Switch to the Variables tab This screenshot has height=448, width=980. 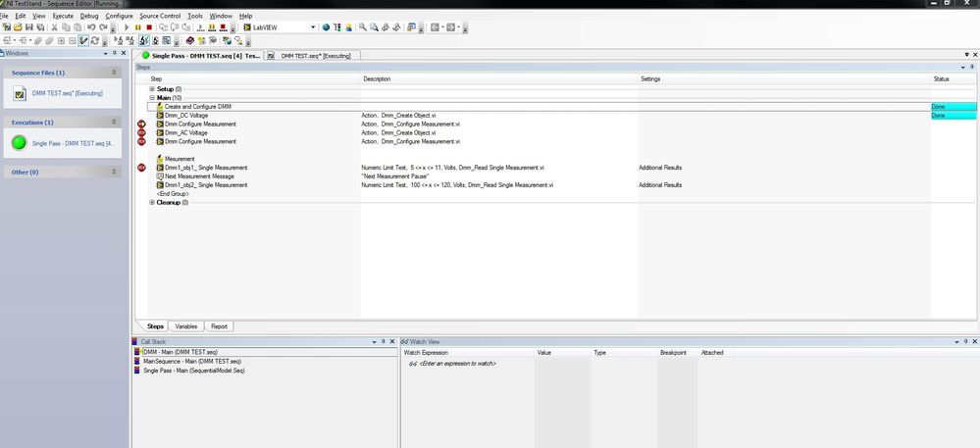point(186,326)
